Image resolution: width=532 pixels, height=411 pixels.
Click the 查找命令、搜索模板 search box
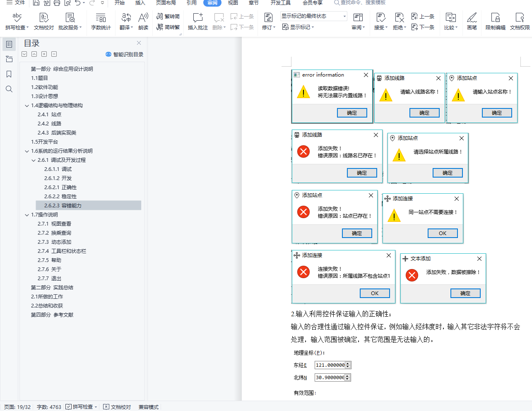[360, 2]
